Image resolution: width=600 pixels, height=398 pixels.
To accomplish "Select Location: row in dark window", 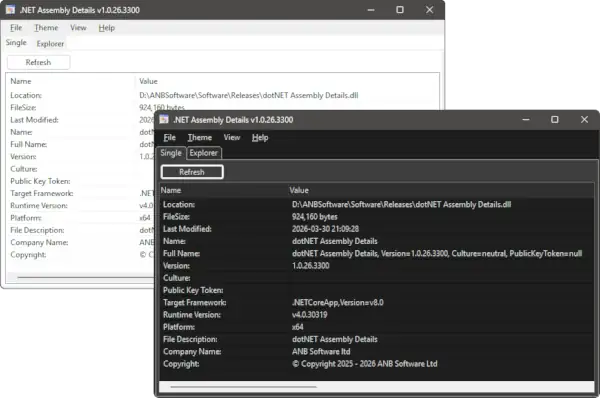I will point(377,204).
